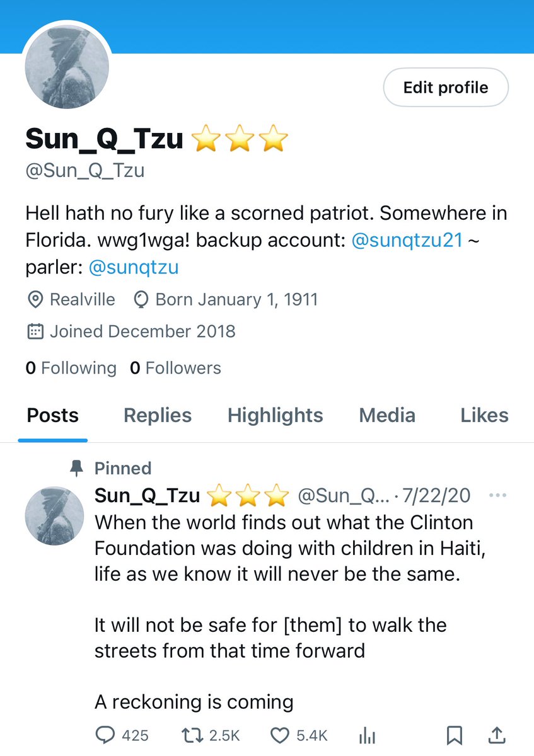Click the reply comment icon on pinned post

(105, 735)
